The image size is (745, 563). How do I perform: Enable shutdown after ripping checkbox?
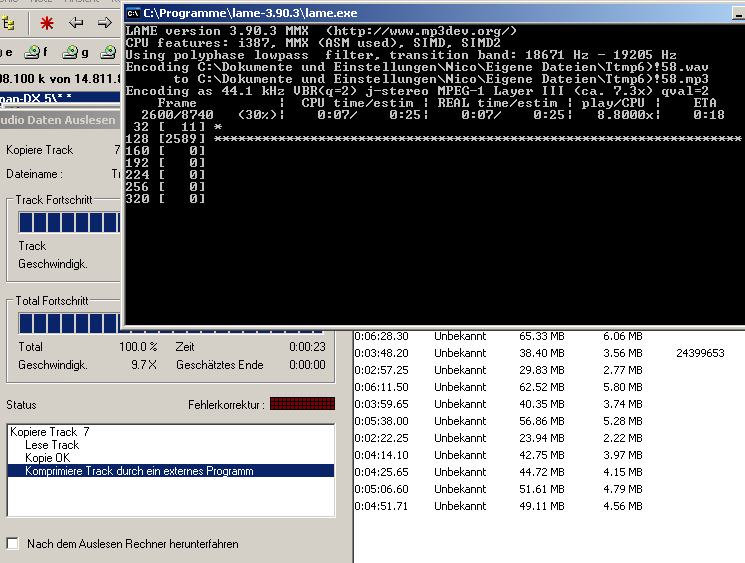12,544
